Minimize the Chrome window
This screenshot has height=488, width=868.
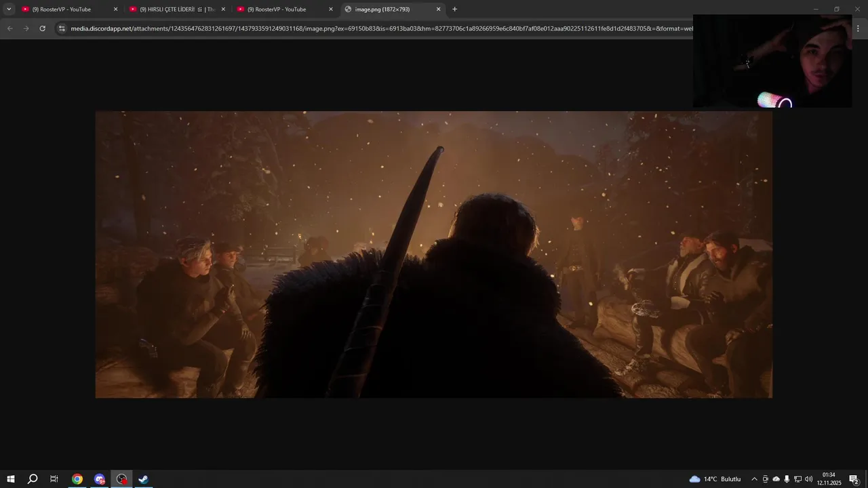pyautogui.click(x=816, y=9)
